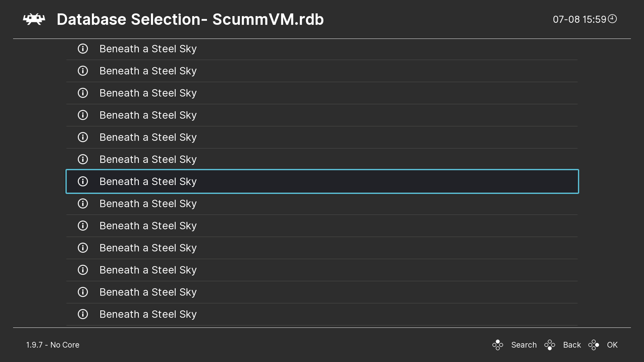The width and height of the screenshot is (644, 362).
Task: Click the 07-08 15:59 timestamp
Action: tap(579, 19)
